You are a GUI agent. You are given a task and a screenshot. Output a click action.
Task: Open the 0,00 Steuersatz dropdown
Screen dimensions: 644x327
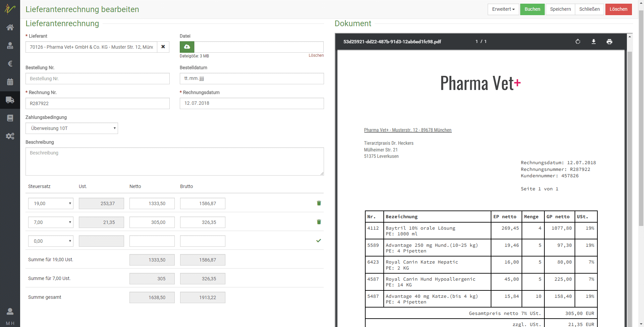point(51,241)
